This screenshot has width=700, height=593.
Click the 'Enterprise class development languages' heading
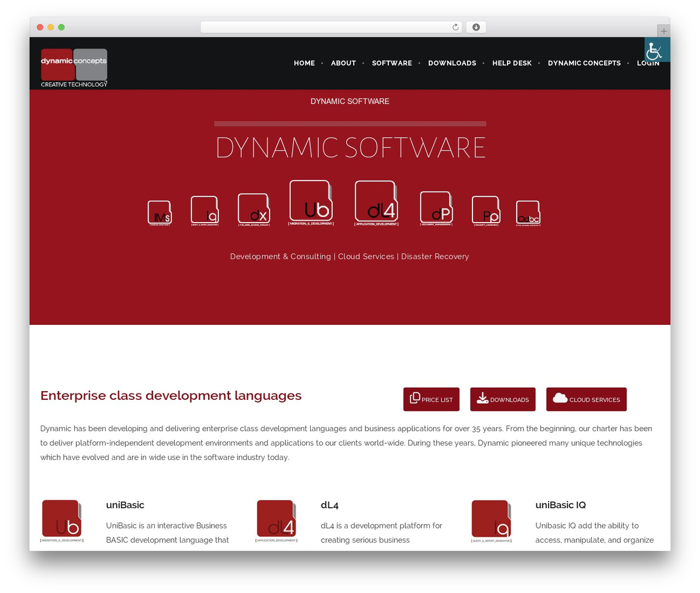[171, 396]
